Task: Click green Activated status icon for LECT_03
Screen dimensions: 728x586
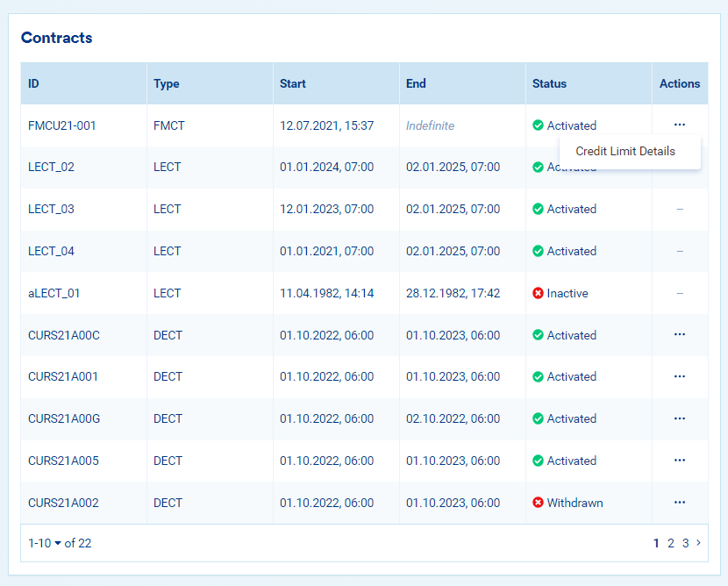Action: (x=538, y=210)
